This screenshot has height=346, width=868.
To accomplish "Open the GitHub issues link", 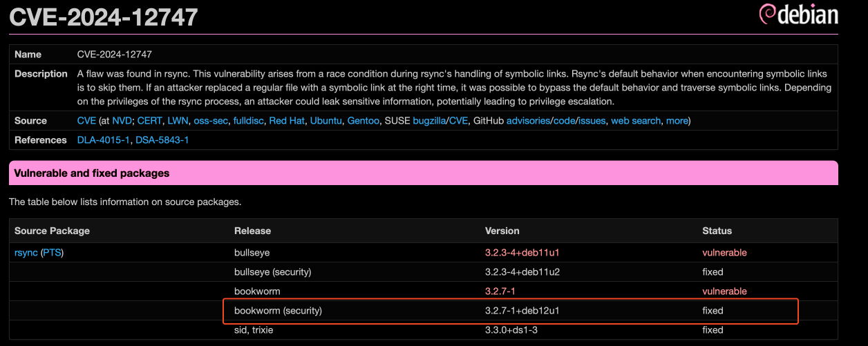I will 592,121.
